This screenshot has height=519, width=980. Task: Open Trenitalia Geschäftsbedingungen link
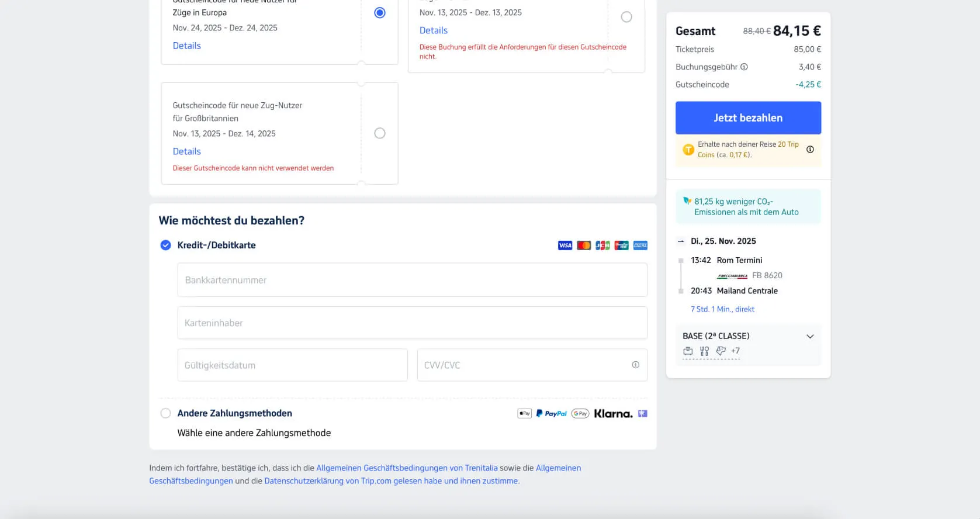click(407, 468)
